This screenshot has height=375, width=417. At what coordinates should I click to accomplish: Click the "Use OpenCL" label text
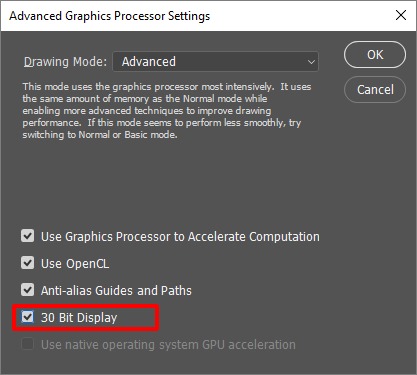coord(75,264)
